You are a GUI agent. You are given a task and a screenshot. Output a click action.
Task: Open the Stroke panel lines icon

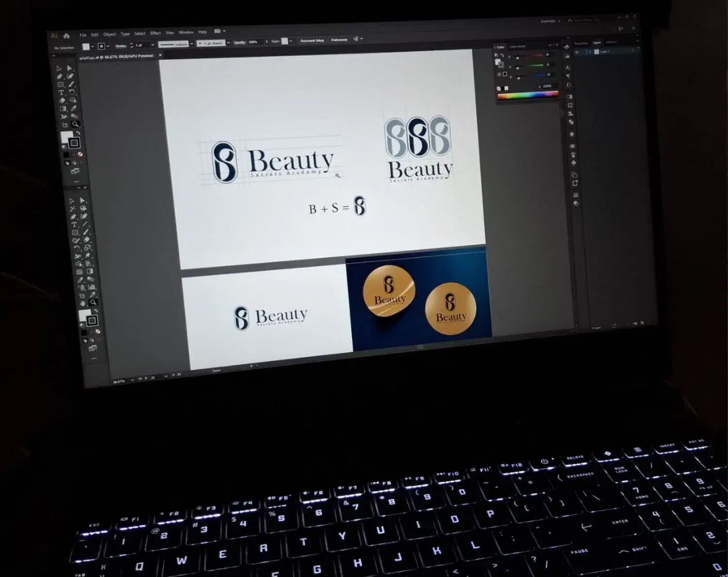[x=576, y=195]
